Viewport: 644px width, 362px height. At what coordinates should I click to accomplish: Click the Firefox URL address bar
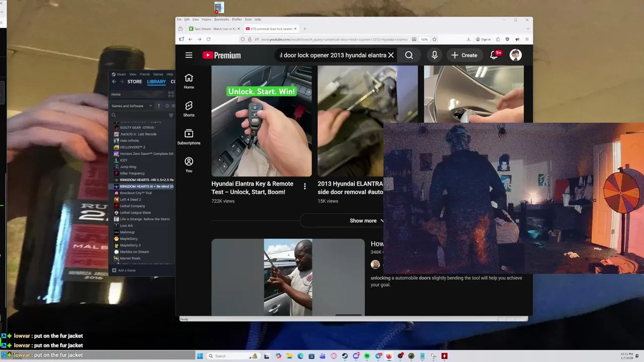pyautogui.click(x=335, y=39)
